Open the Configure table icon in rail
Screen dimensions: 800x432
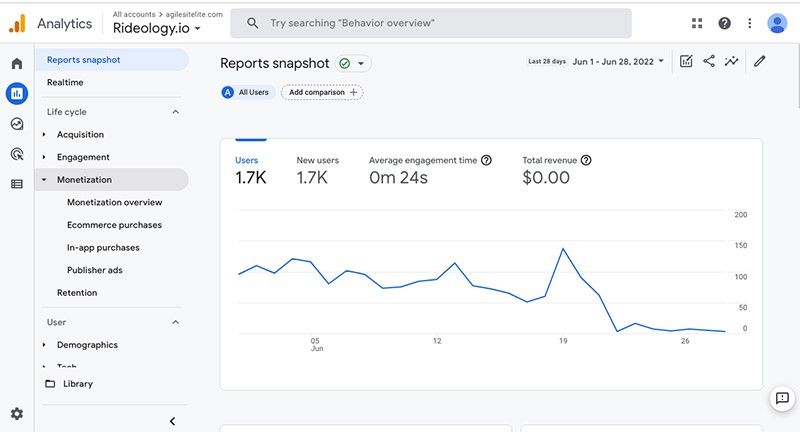[17, 184]
